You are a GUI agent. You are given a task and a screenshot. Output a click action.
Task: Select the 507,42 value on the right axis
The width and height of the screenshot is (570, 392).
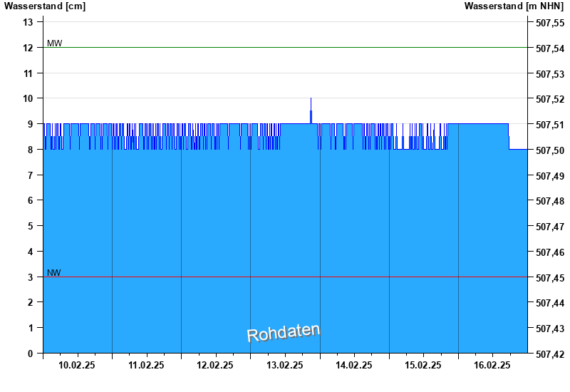549,354
